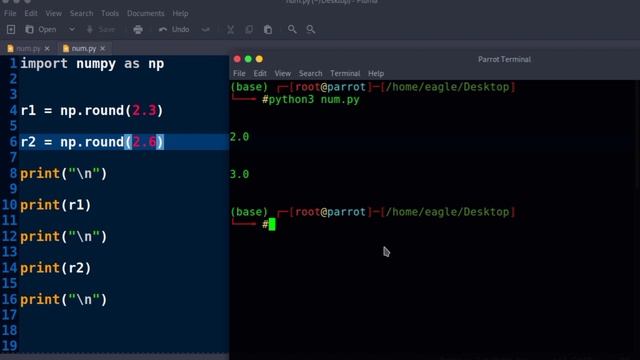The width and height of the screenshot is (640, 360).
Task: Paste from clipboard icon
Action: click(x=268, y=29)
